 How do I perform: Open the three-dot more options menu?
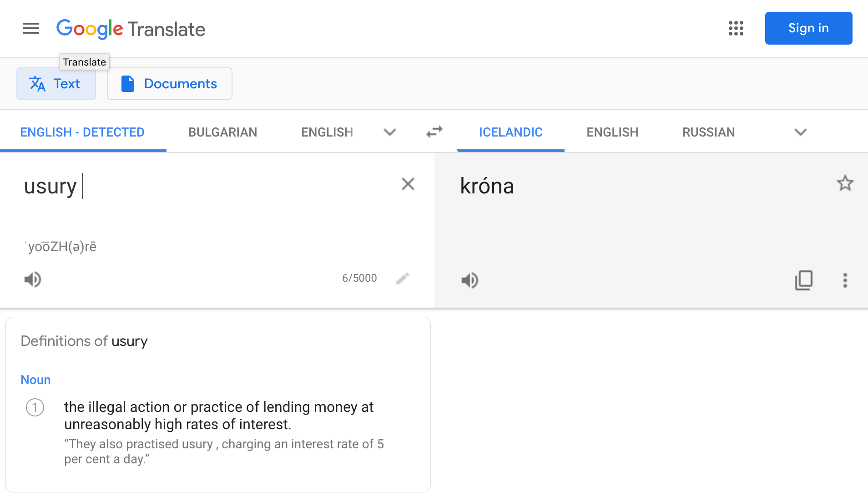pyautogui.click(x=845, y=280)
